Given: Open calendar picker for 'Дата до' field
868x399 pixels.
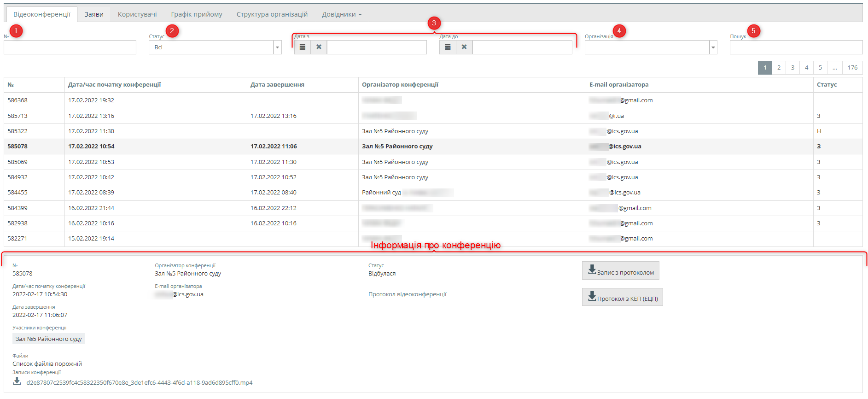Looking at the screenshot, I should click(x=447, y=47).
